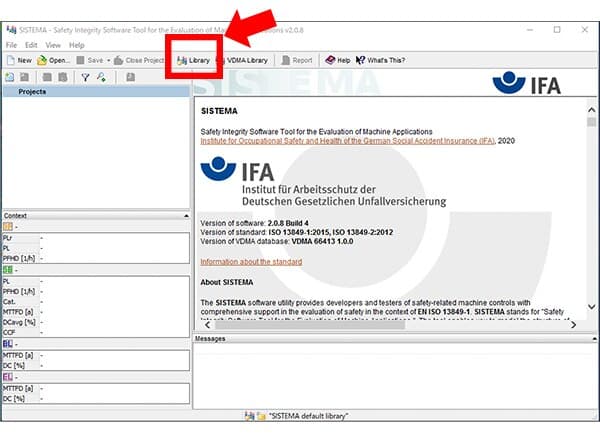Viewport: 600px width, 444px height.
Task: Click the folder icon in the status bar
Action: [261, 416]
